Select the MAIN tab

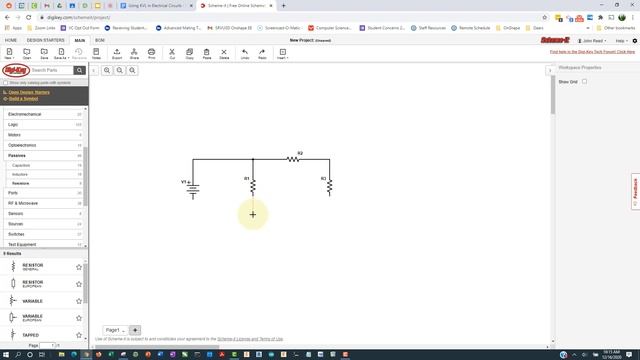coord(80,40)
